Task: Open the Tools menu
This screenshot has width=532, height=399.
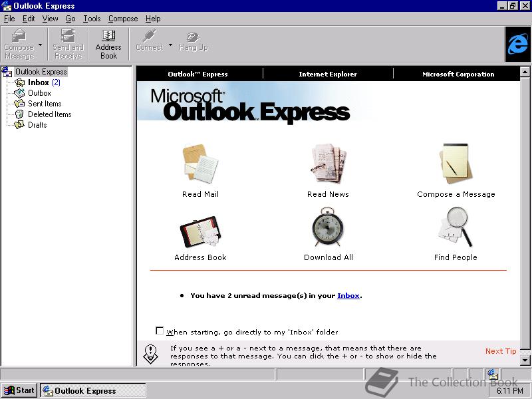Action: click(x=92, y=19)
